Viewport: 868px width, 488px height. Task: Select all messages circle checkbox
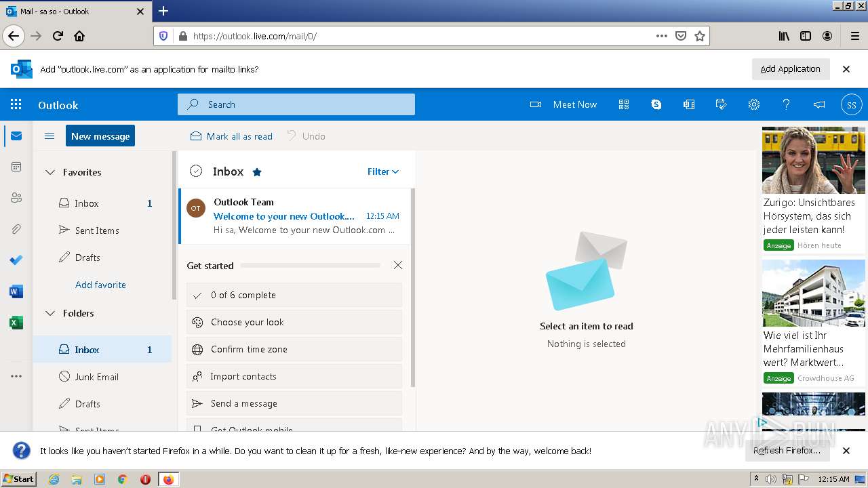click(196, 171)
